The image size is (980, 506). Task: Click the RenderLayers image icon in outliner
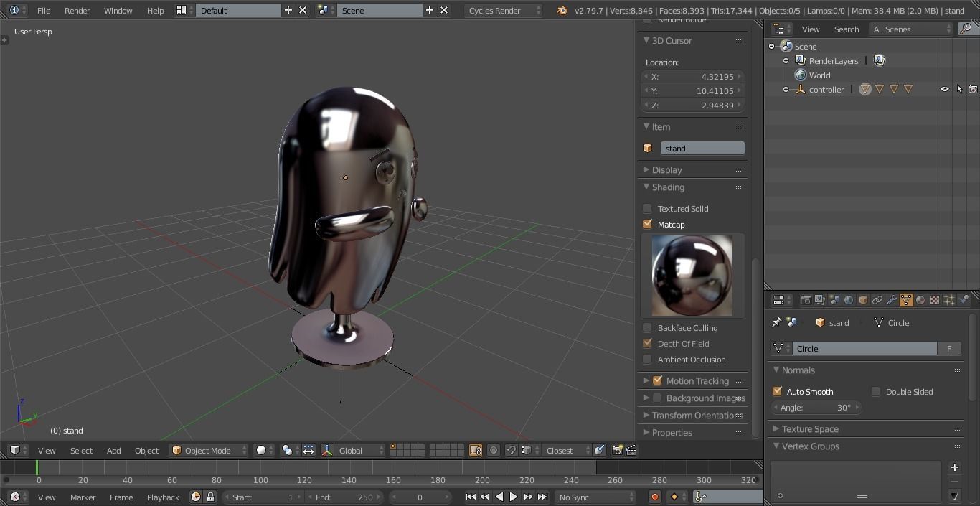pos(880,61)
